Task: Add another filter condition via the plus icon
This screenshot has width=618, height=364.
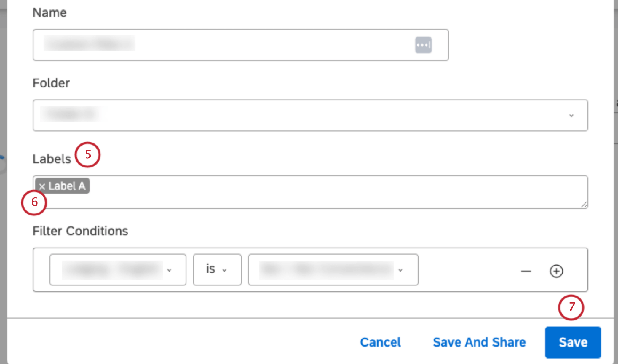Action: pyautogui.click(x=556, y=271)
